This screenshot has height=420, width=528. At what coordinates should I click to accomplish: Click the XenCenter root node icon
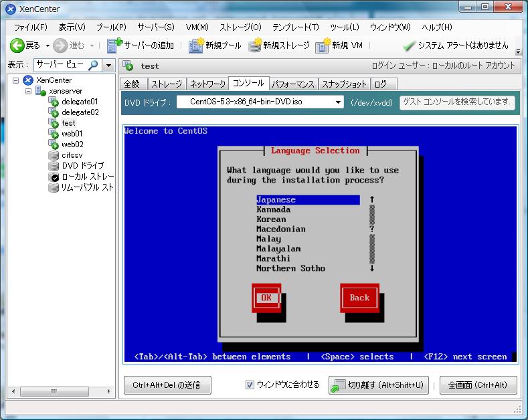pos(28,80)
